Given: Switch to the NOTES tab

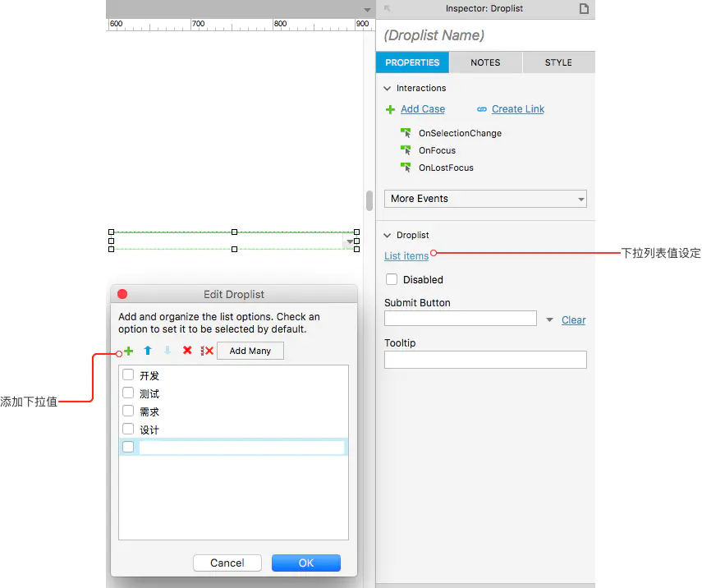Looking at the screenshot, I should [x=485, y=62].
